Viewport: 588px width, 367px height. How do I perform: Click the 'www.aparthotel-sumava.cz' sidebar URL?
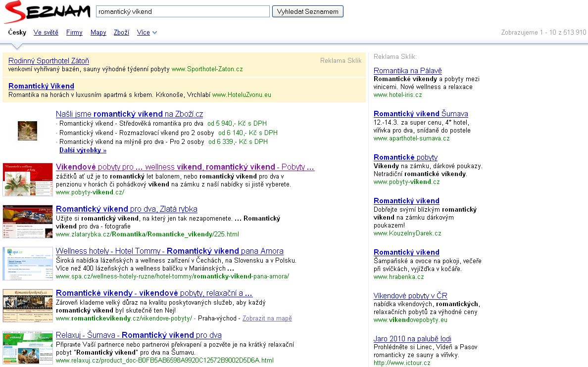[411, 138]
